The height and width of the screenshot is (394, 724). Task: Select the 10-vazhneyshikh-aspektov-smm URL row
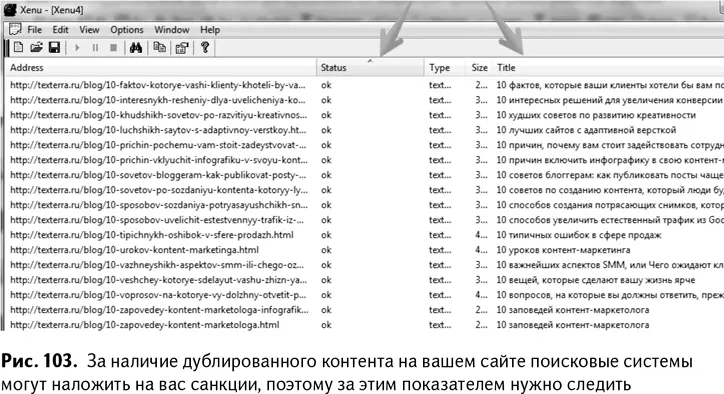157,265
